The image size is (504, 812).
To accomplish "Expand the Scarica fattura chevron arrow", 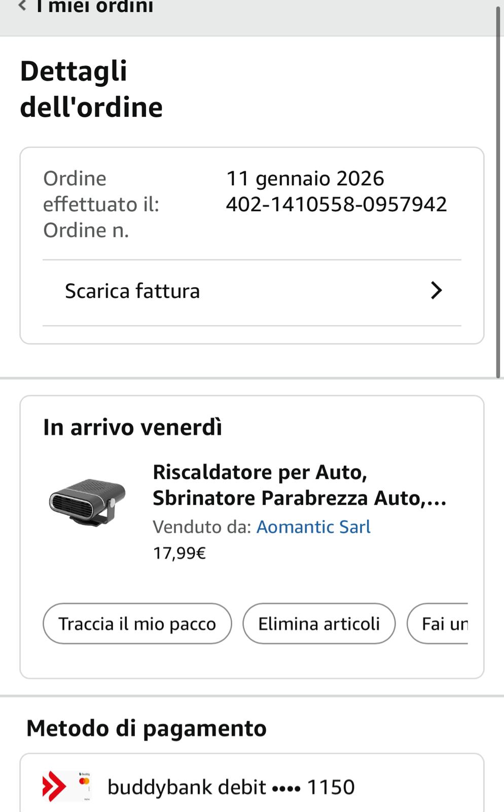I will point(436,291).
